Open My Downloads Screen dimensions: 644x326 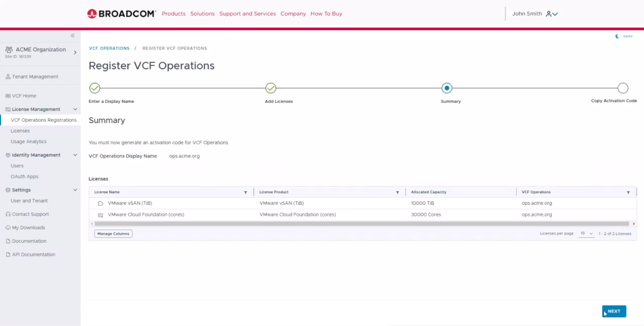click(29, 228)
